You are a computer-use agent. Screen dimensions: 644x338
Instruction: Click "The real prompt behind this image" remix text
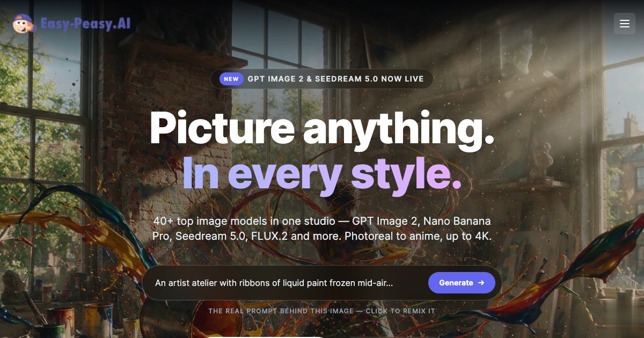(322, 311)
